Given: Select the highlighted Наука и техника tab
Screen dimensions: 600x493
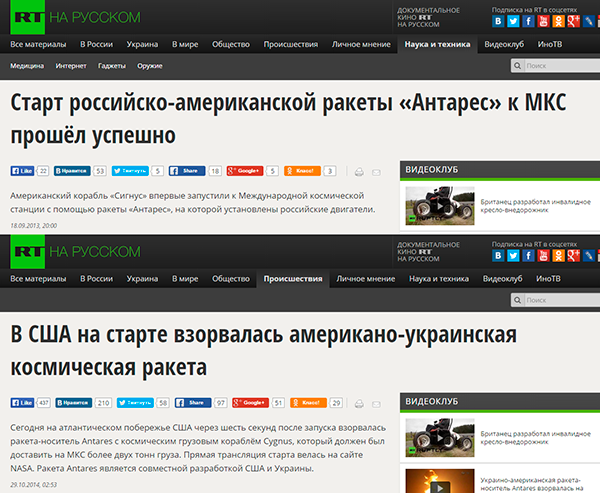Looking at the screenshot, I should pyautogui.click(x=437, y=44).
